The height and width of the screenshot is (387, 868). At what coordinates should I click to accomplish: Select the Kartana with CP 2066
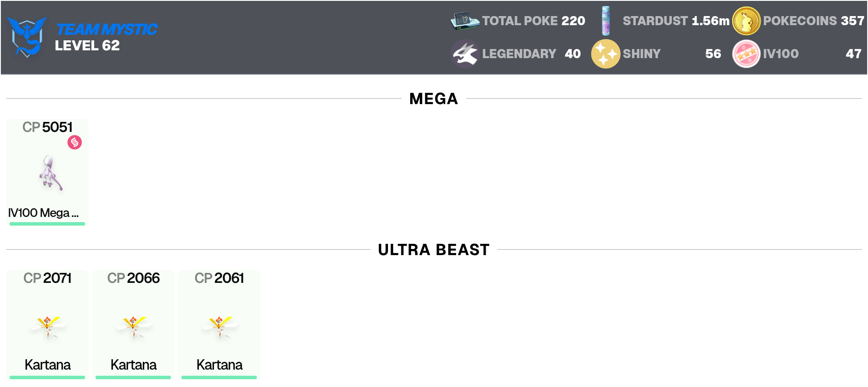pos(133,324)
